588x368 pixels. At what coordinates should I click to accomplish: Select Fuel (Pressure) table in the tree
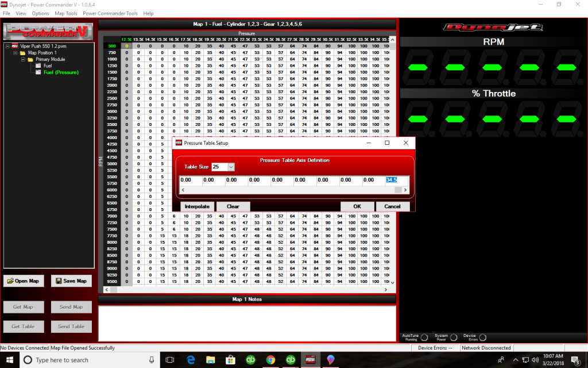click(x=61, y=72)
